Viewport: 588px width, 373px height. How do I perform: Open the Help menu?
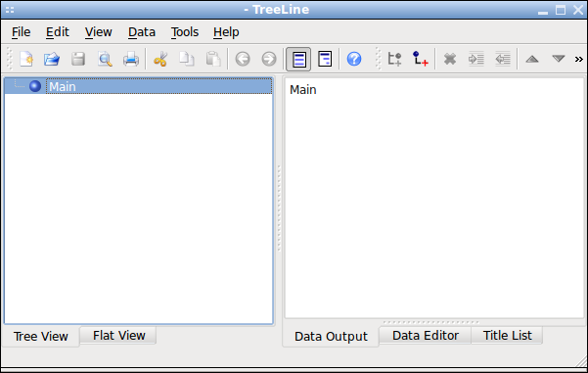coord(226,32)
